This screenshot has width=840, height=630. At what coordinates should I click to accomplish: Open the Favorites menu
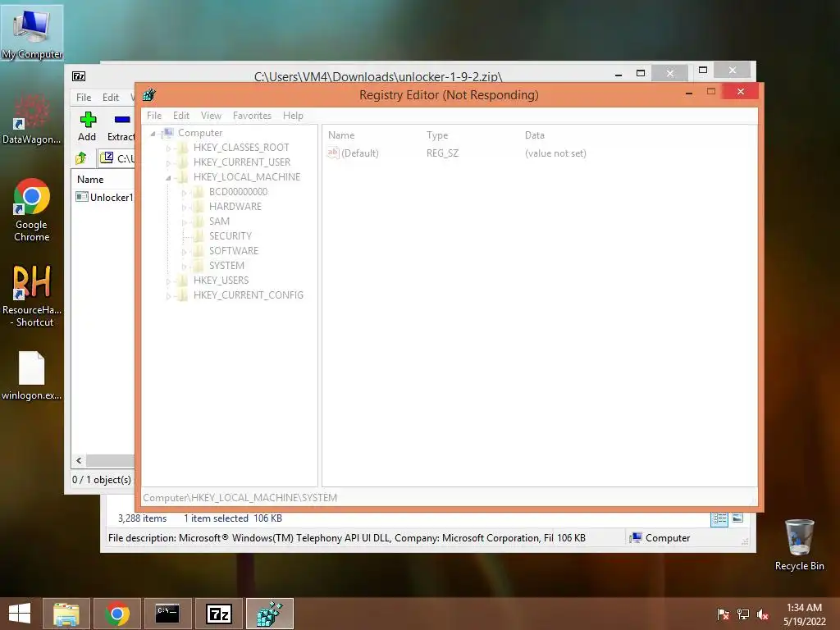pyautogui.click(x=252, y=116)
